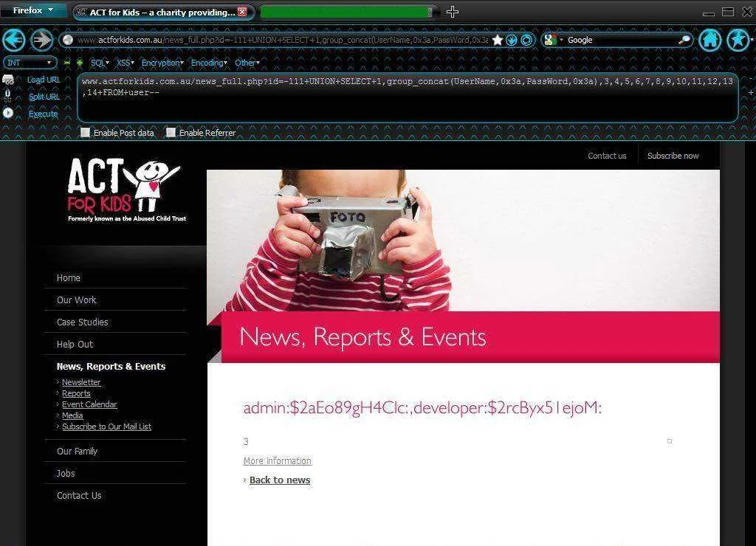756x546 pixels.
Task: Expand the SQL dropdown menu
Action: pyautogui.click(x=100, y=63)
